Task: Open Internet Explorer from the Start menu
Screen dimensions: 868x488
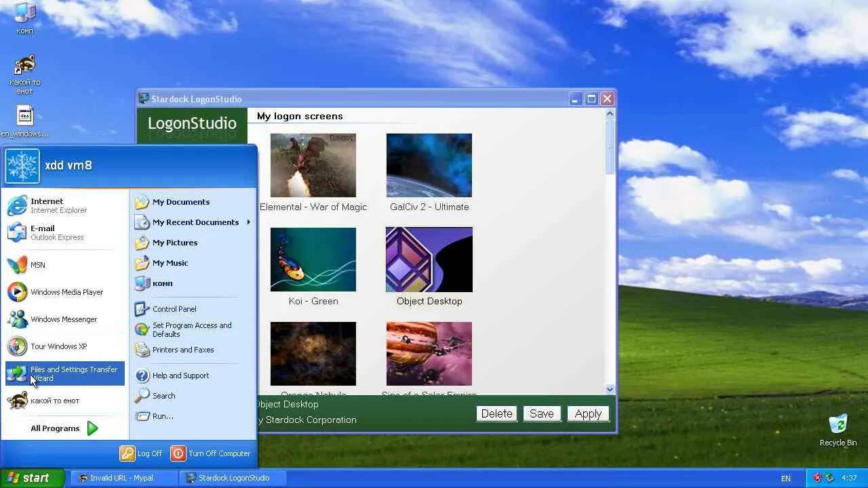Action: (x=65, y=205)
